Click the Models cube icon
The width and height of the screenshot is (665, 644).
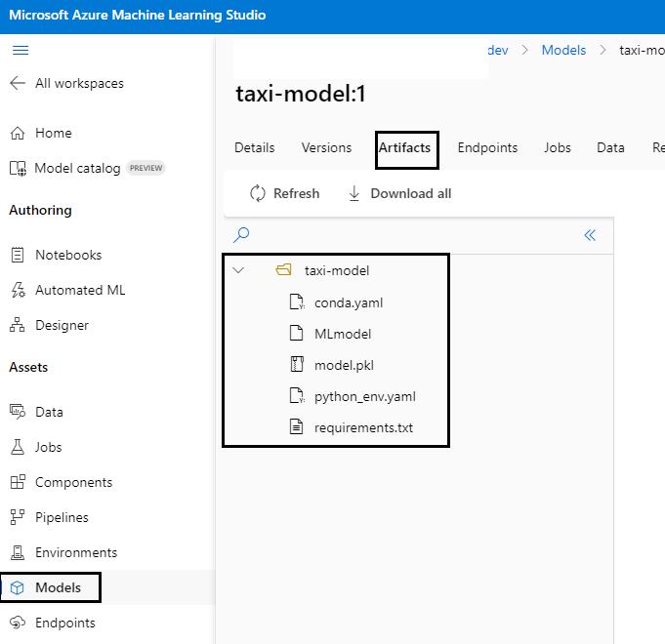(18, 587)
